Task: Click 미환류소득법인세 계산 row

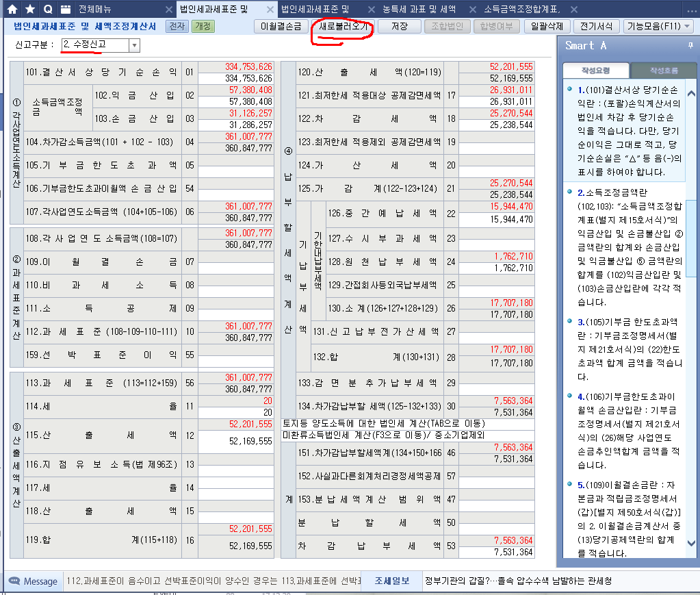Action: click(x=408, y=435)
